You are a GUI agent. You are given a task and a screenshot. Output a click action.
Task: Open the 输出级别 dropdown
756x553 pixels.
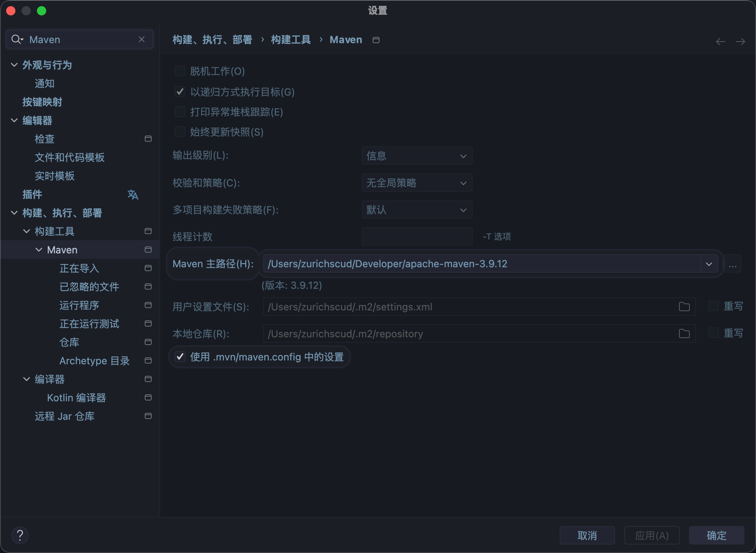point(417,156)
